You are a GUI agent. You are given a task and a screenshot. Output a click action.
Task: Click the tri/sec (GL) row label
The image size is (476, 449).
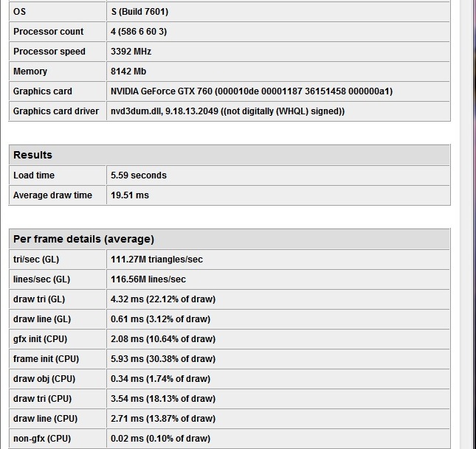(36, 260)
